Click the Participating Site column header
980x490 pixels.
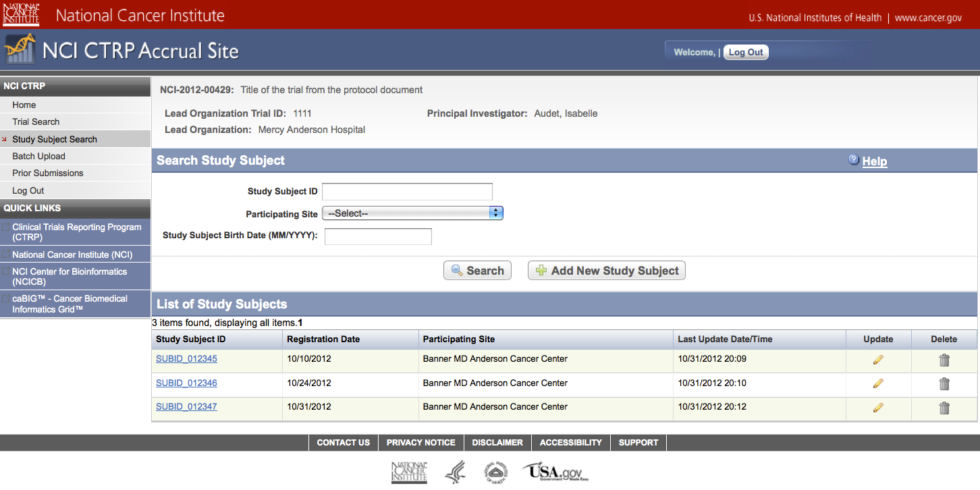point(545,339)
